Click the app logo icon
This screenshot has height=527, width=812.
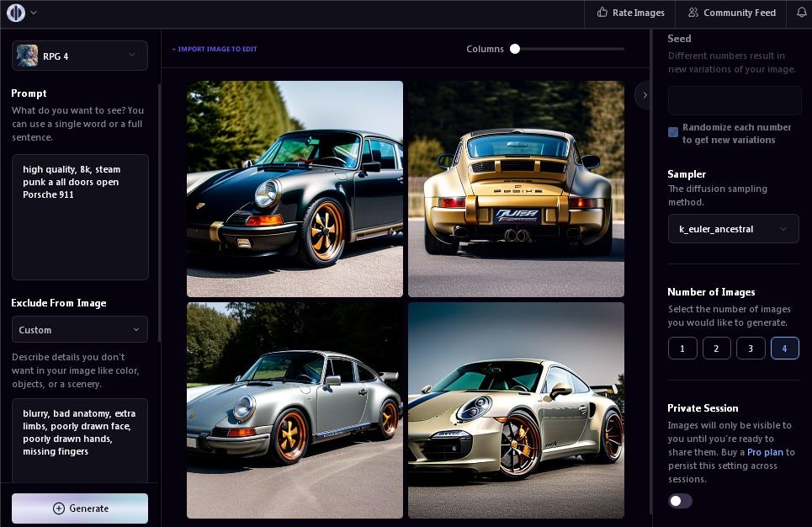pyautogui.click(x=16, y=13)
